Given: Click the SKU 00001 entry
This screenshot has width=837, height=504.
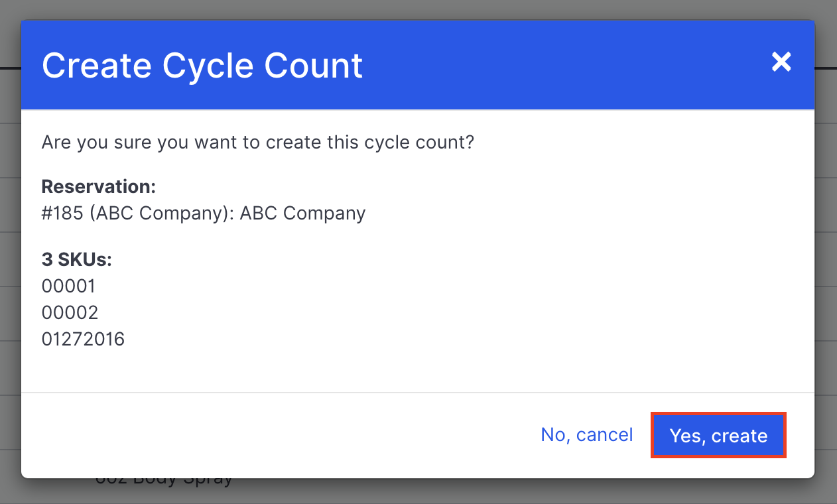Looking at the screenshot, I should (68, 286).
